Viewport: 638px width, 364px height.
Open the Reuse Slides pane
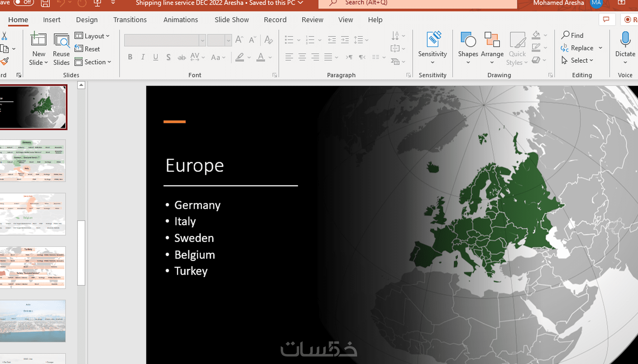(61, 41)
